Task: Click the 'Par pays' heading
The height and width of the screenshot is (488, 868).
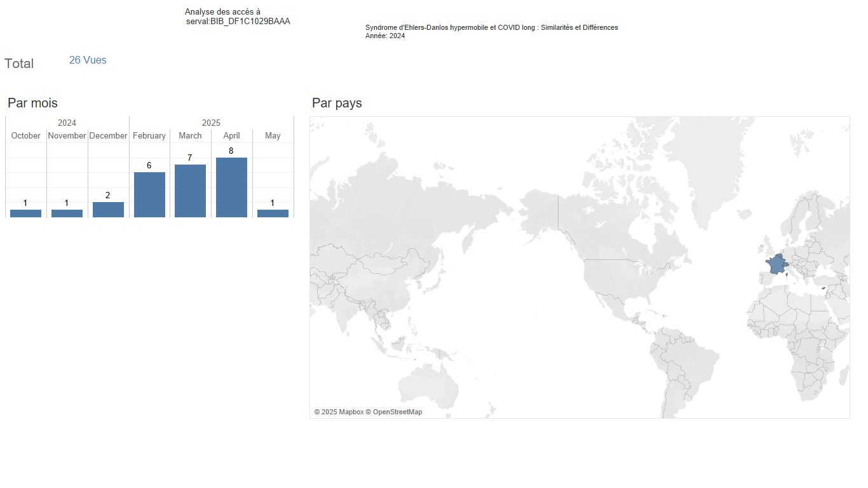Action: pyautogui.click(x=337, y=103)
